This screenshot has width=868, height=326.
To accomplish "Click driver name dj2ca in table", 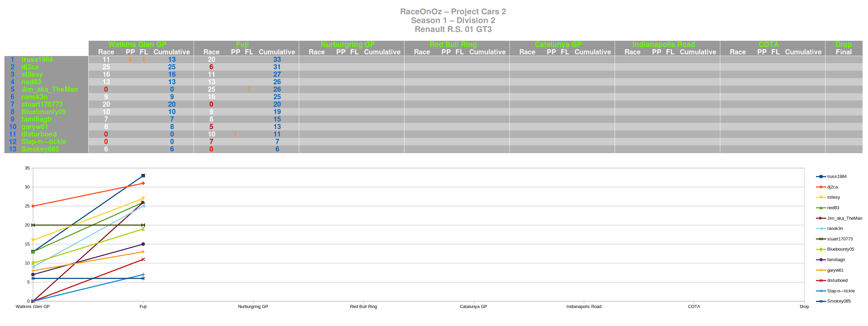I will [30, 67].
